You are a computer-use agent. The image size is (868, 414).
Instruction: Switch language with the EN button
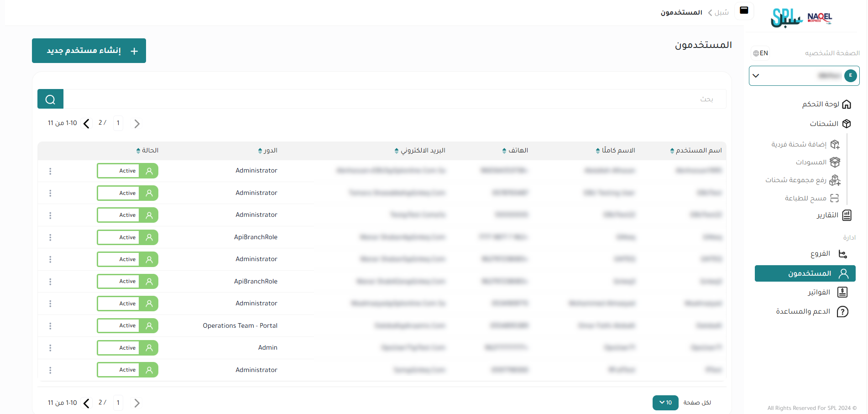tap(760, 53)
